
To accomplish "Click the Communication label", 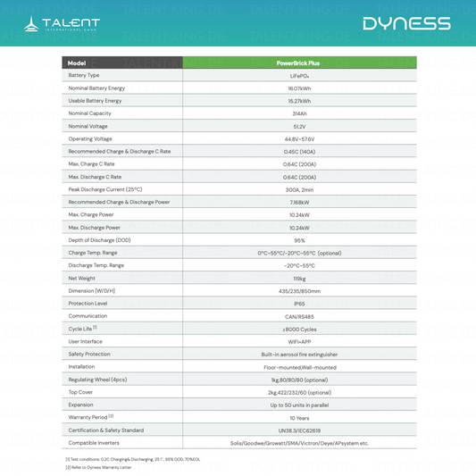I will point(88,316).
